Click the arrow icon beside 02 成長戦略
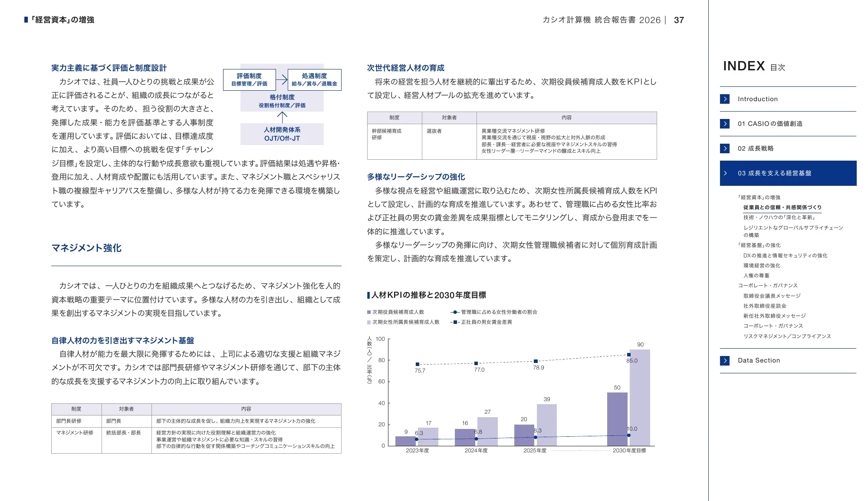Viewport: 868px width, 501px height. click(725, 148)
